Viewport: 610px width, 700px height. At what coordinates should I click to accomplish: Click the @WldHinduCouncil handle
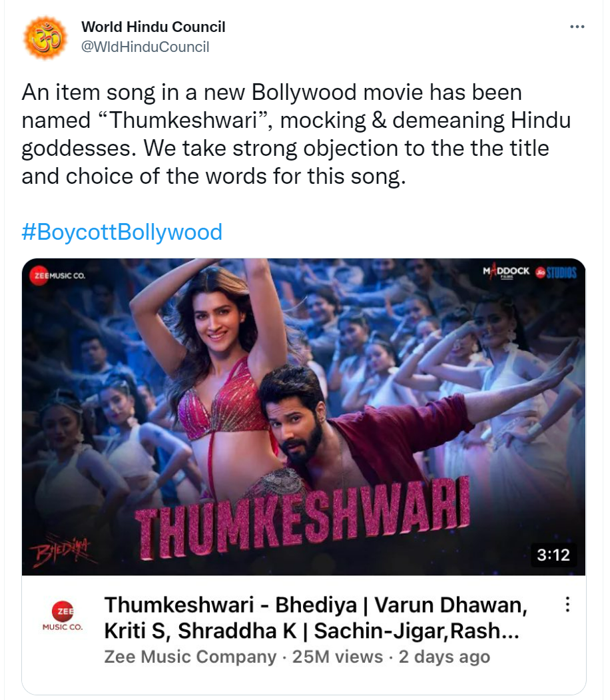tap(145, 47)
